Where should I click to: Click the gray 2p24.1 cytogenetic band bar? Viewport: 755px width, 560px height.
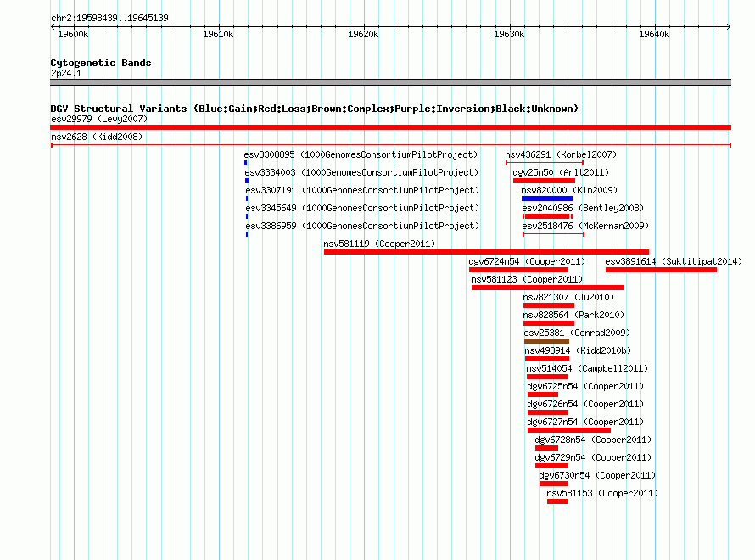click(x=390, y=82)
